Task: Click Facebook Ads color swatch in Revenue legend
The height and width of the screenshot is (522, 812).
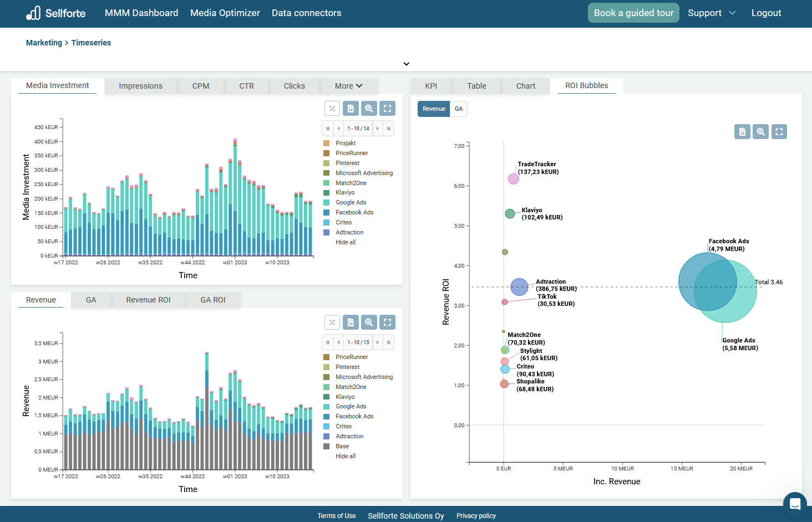Action: click(327, 417)
